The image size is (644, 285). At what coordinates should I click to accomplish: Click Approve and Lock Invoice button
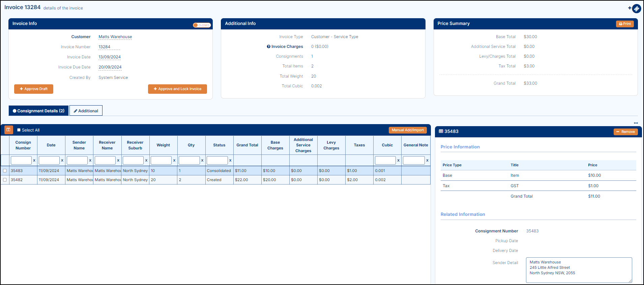177,89
